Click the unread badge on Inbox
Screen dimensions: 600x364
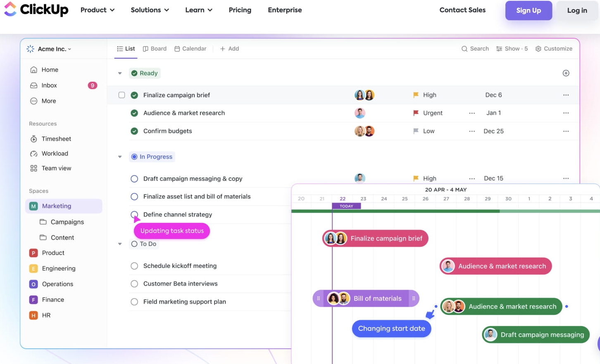coord(93,85)
